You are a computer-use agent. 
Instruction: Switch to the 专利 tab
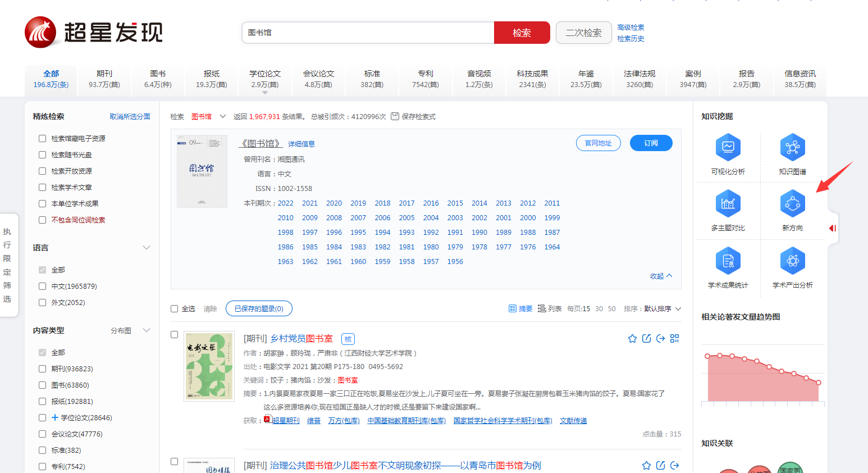[x=426, y=79]
